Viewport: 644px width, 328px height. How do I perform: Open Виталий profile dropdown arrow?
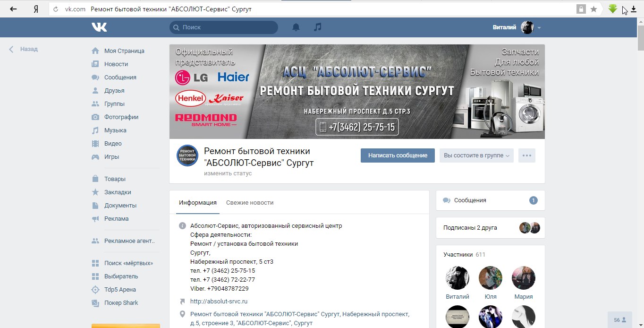[x=539, y=28]
